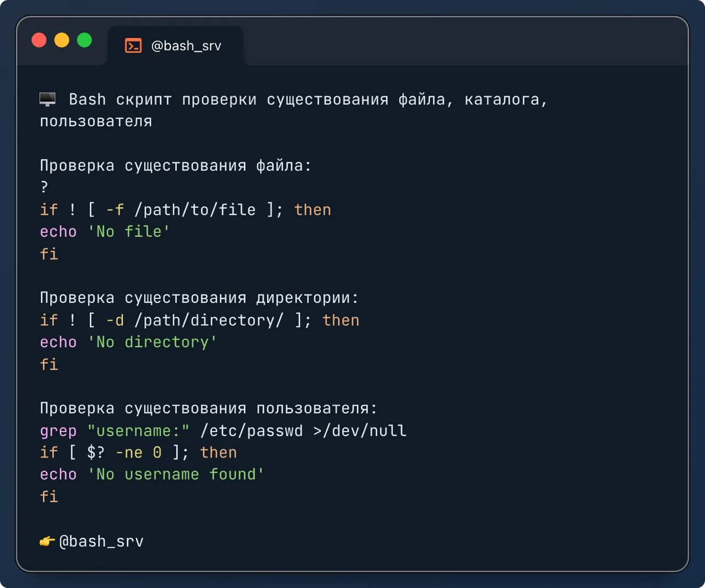Click the string 'No username found'

tap(176, 475)
